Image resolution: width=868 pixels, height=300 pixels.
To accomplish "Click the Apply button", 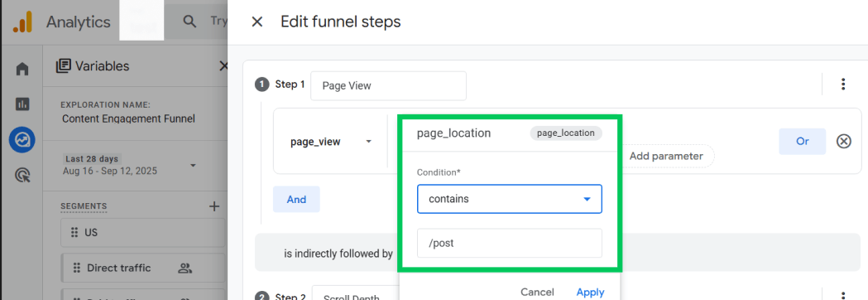I will pos(590,293).
